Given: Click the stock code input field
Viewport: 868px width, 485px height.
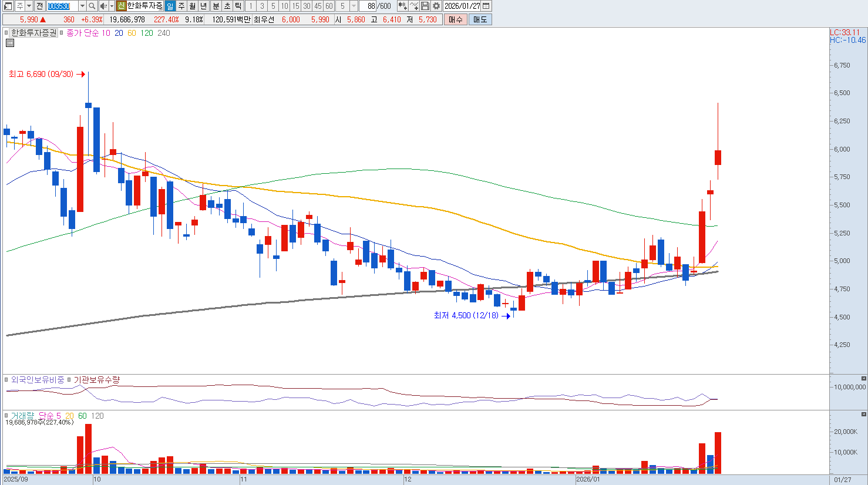Looking at the screenshot, I should pos(62,6).
